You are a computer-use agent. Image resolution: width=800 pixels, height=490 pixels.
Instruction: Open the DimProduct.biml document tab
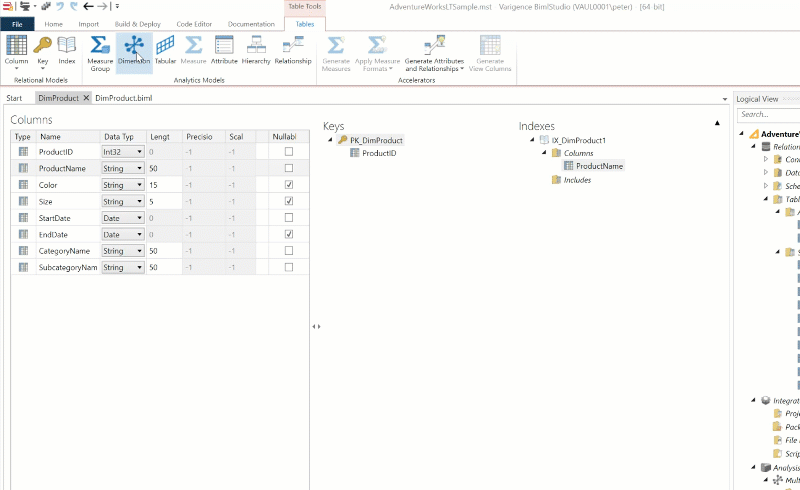click(123, 98)
